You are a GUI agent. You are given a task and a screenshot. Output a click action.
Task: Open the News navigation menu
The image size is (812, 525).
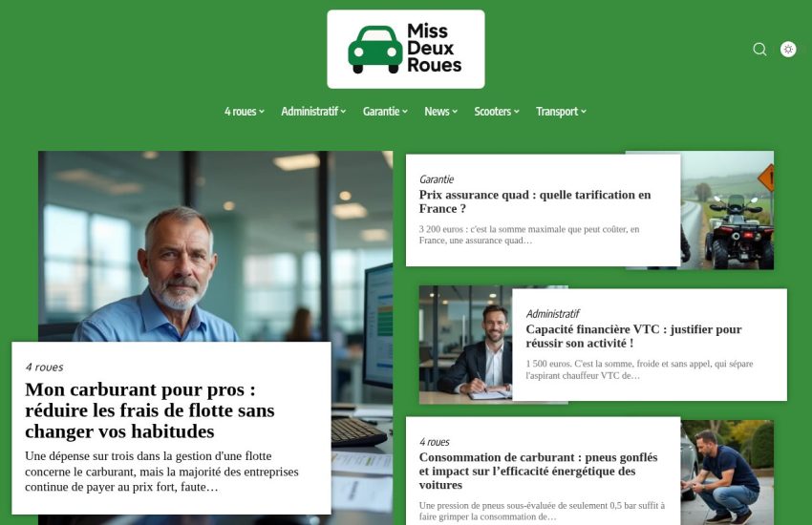tap(440, 112)
